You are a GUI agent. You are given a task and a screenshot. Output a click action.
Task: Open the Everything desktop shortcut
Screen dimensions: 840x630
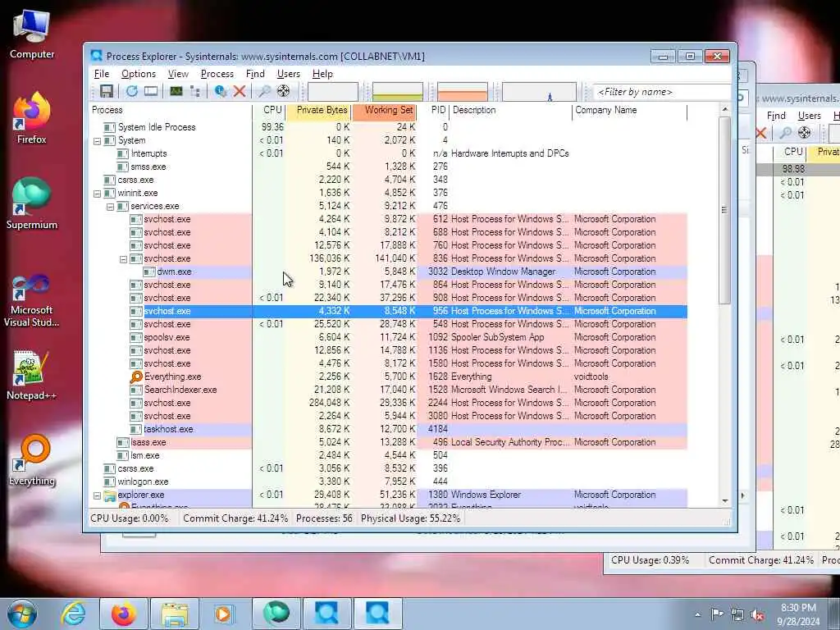coord(32,460)
